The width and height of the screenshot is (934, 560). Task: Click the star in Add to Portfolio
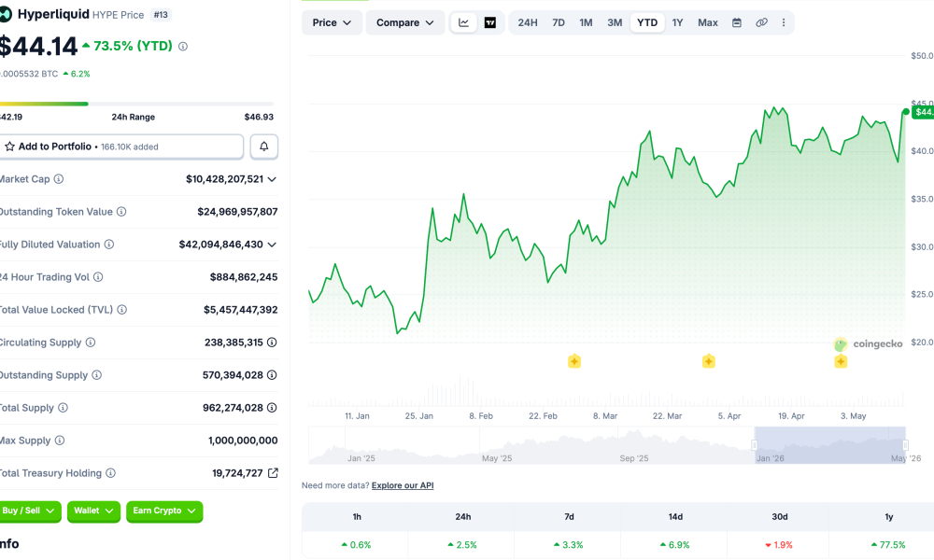coord(9,147)
